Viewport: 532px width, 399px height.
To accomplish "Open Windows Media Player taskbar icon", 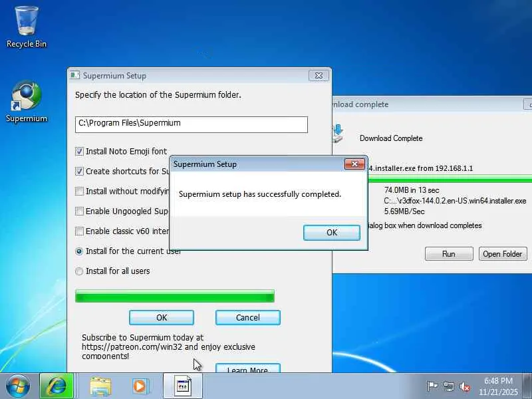I will coord(140,386).
